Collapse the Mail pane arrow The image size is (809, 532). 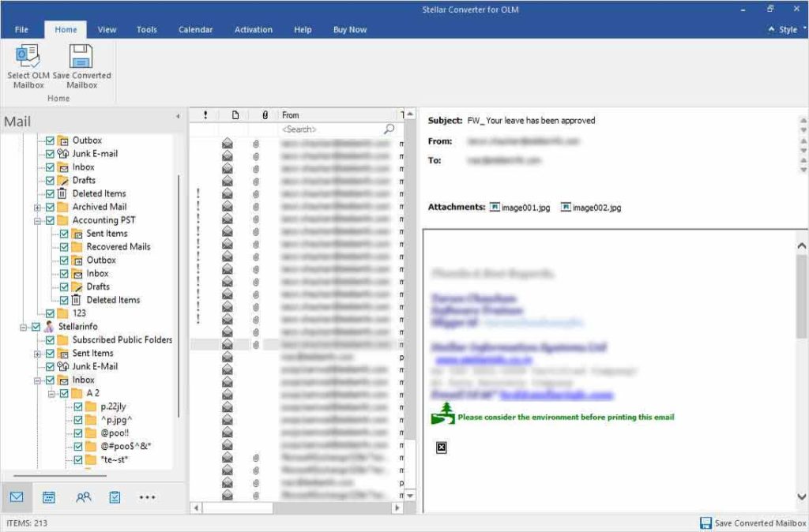(178, 117)
